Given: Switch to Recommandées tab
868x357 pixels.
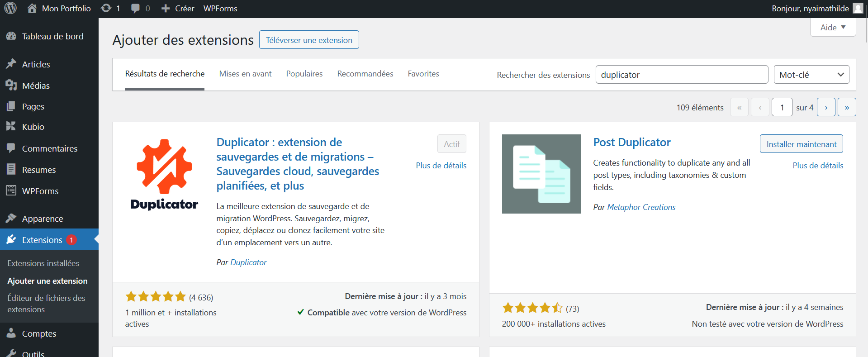Looking at the screenshot, I should tap(365, 74).
